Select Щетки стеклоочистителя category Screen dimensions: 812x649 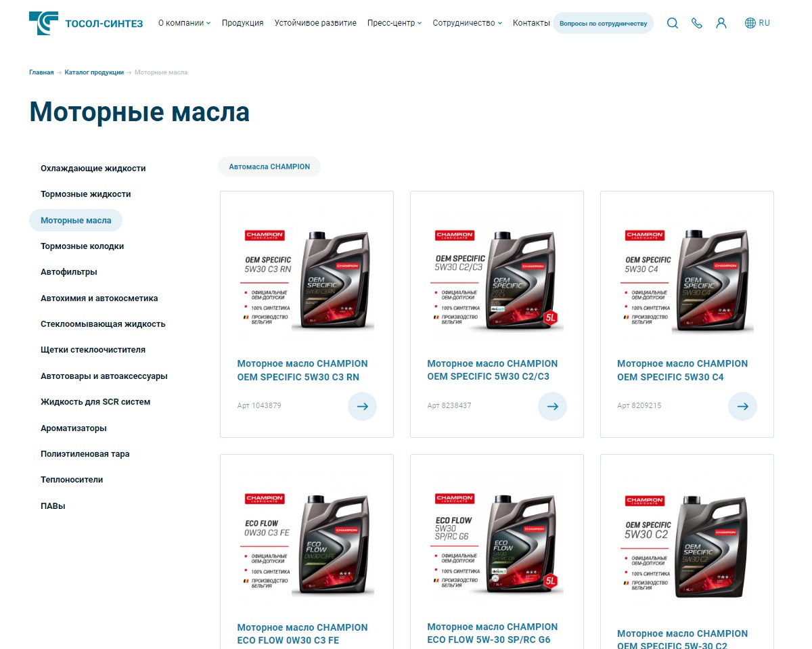pyautogui.click(x=93, y=350)
